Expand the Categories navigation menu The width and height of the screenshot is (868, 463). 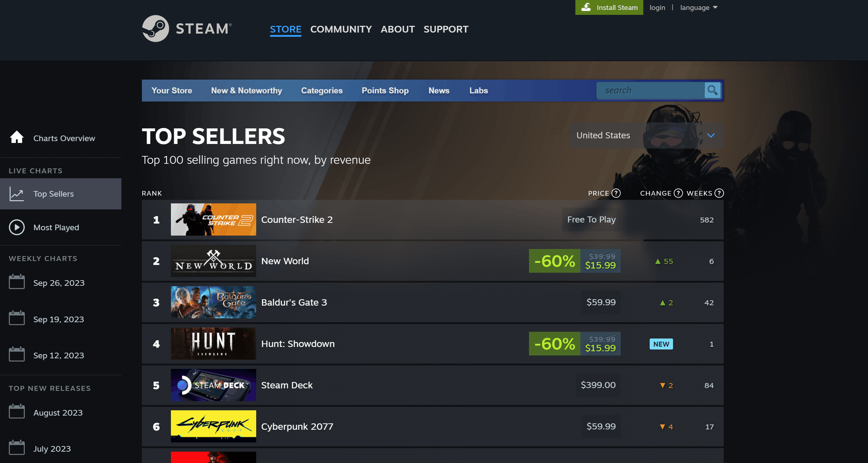pyautogui.click(x=322, y=91)
